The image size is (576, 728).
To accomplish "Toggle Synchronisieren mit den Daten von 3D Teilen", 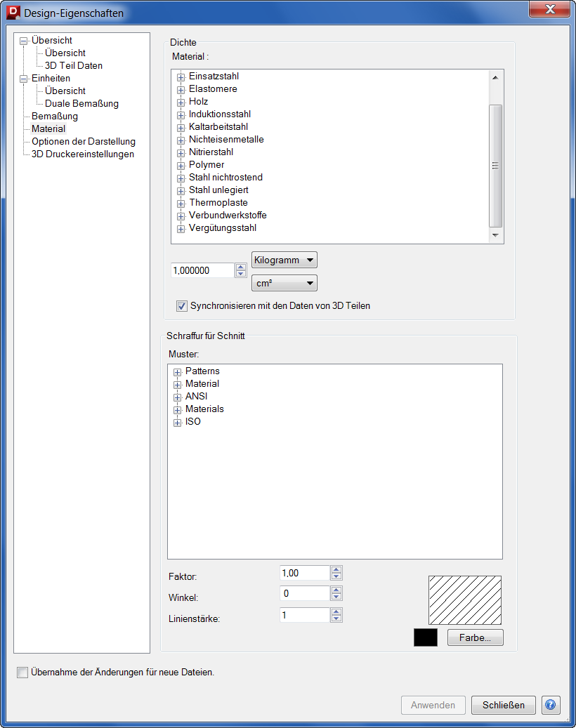I will [182, 306].
